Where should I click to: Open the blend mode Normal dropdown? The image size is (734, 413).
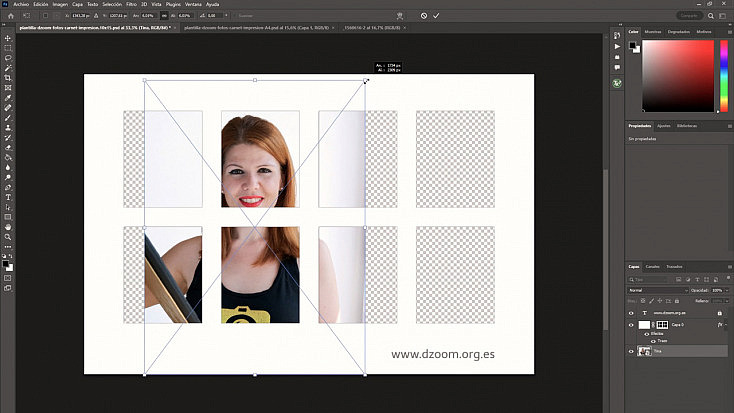click(x=658, y=290)
